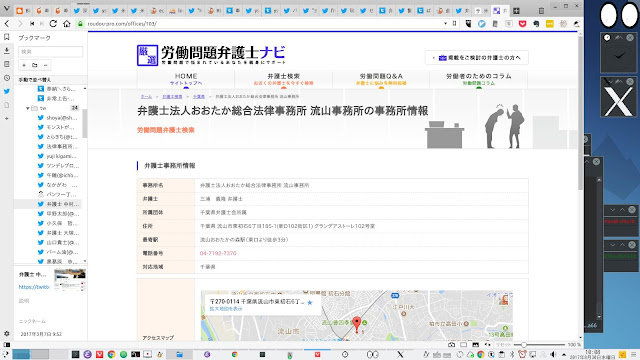The image size is (640, 360).
Task: Open the 労働問題Q&A navigation tab
Action: point(381,79)
